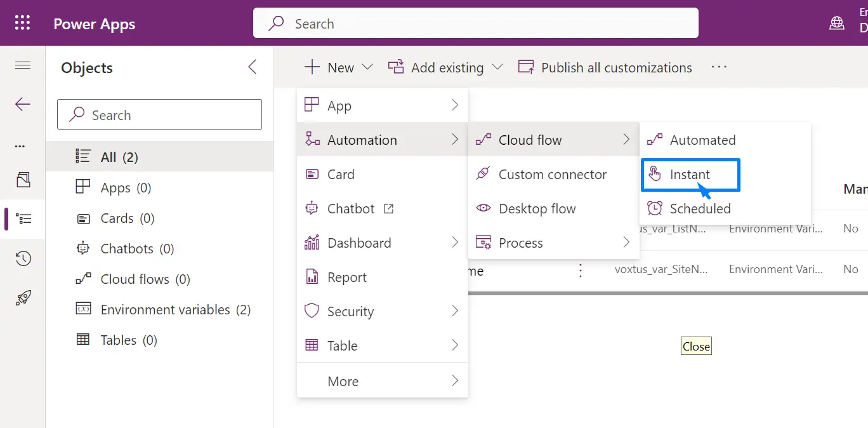This screenshot has width=868, height=428.
Task: Open the ellipsis item in left rail
Action: [x=20, y=146]
